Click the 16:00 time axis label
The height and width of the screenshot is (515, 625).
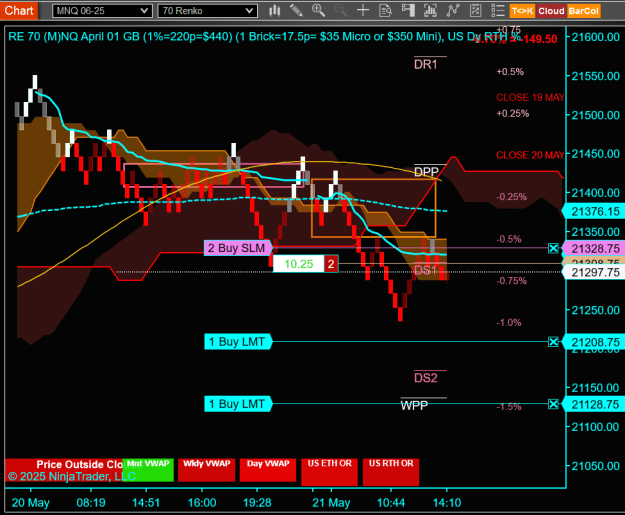[202, 503]
